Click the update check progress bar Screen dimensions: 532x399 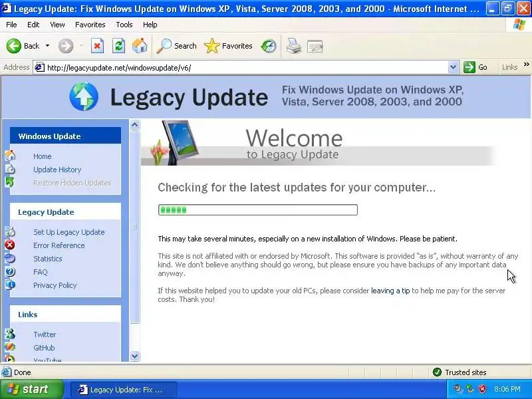coord(258,209)
